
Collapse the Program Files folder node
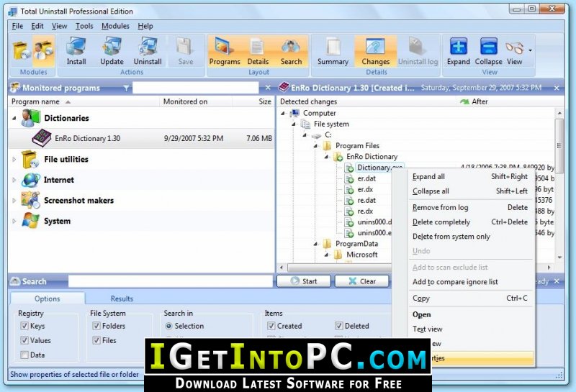315,146
